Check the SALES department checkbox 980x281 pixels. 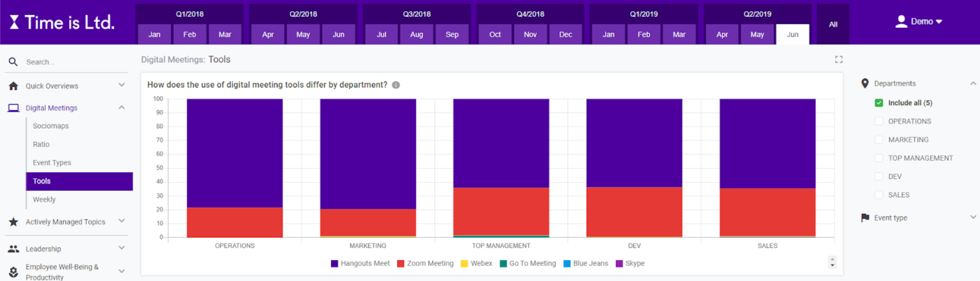pyautogui.click(x=879, y=195)
